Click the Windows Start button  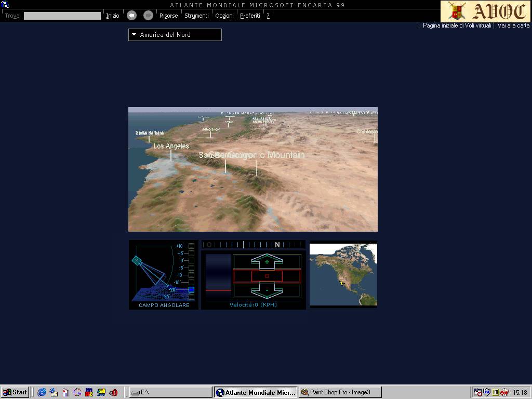coord(15,392)
